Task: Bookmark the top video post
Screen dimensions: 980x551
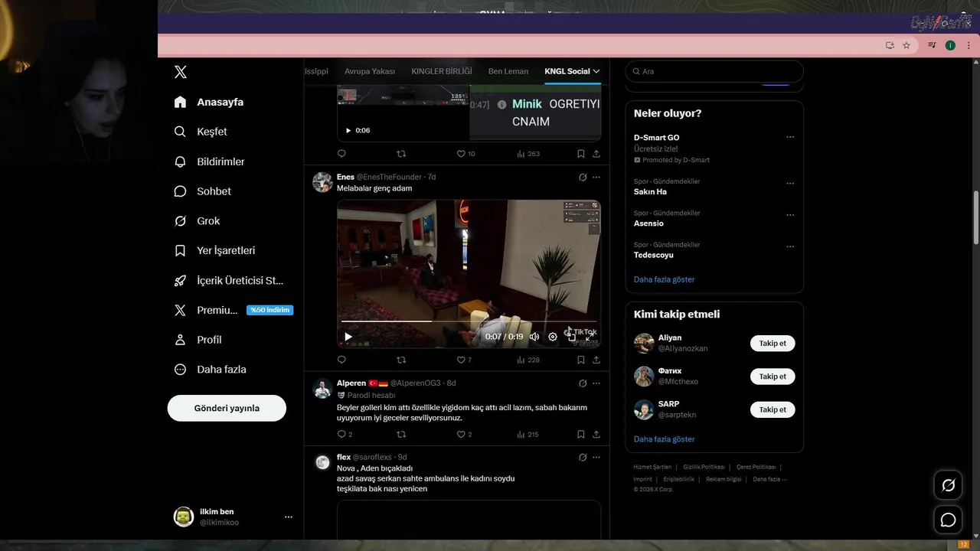Action: click(x=581, y=154)
